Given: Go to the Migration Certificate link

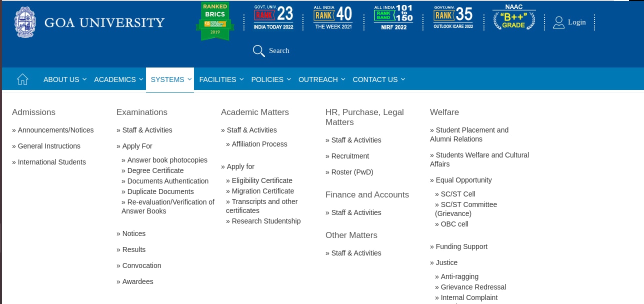Looking at the screenshot, I should (263, 191).
